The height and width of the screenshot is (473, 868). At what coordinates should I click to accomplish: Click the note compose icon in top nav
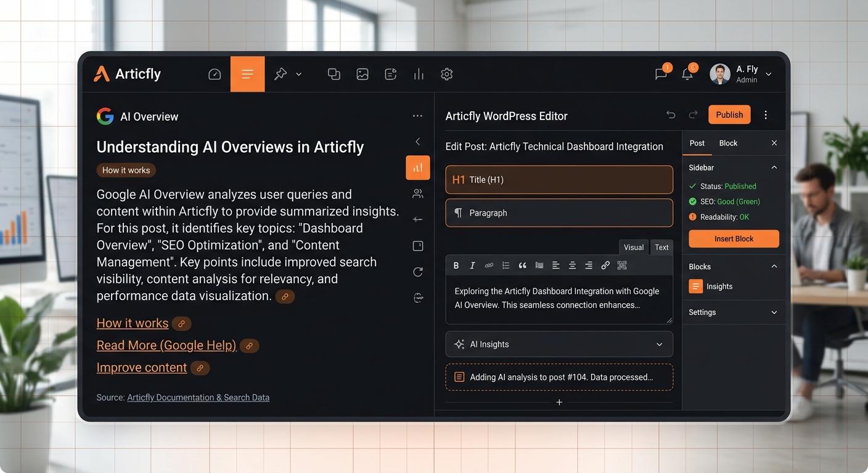point(391,74)
